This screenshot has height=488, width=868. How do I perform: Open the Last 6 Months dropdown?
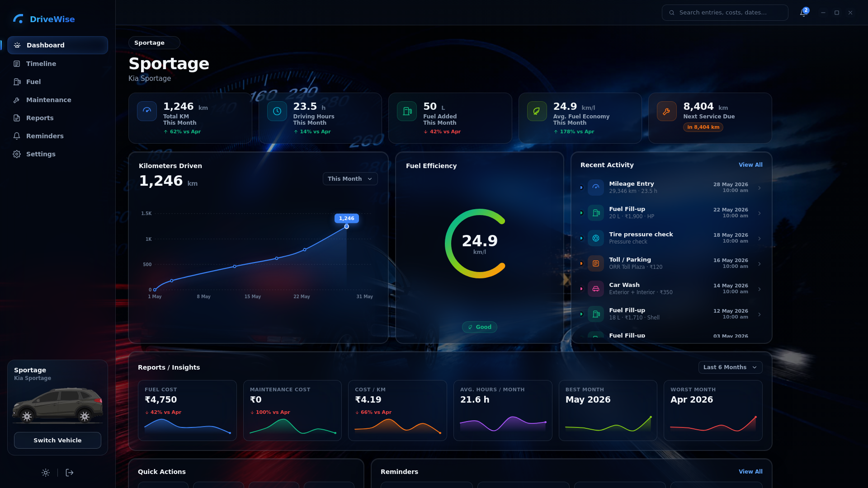pos(730,367)
